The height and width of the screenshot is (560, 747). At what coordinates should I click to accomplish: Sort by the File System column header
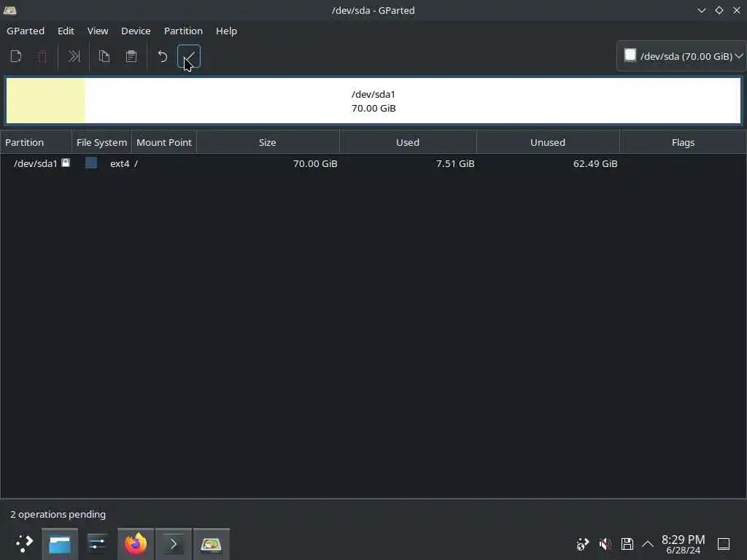point(101,142)
